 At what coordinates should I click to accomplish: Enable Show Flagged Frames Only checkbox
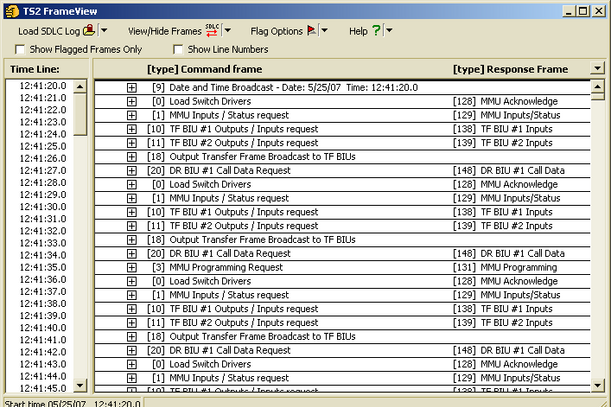pyautogui.click(x=22, y=49)
